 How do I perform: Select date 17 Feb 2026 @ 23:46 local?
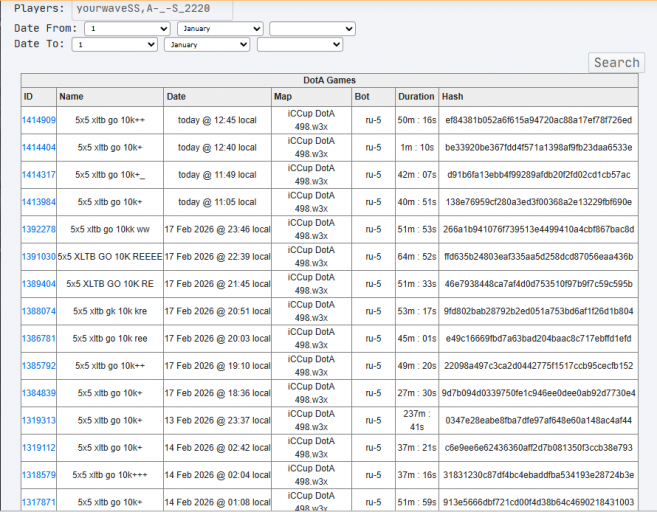(x=217, y=229)
